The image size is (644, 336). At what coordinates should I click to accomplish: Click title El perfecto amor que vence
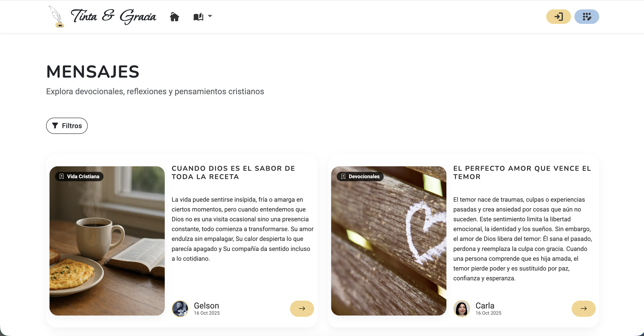pos(522,172)
